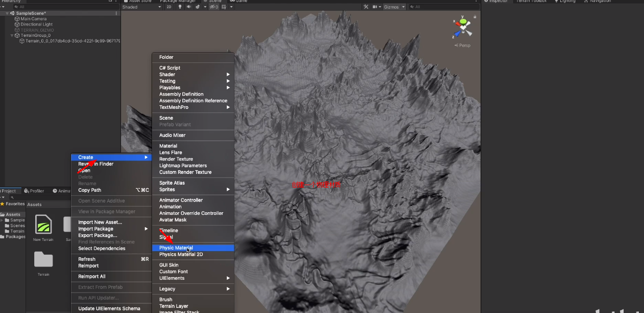Select the Packages folder in Project tree

coord(13,237)
